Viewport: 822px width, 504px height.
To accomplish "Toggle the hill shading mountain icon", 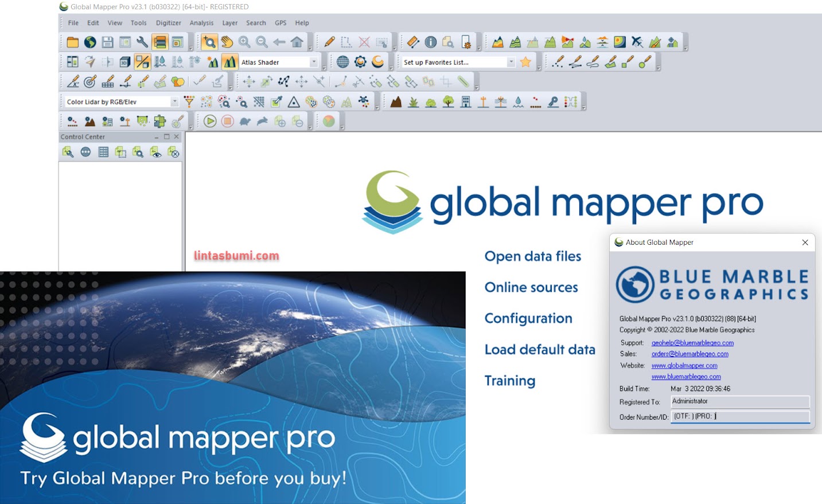I will click(x=229, y=62).
